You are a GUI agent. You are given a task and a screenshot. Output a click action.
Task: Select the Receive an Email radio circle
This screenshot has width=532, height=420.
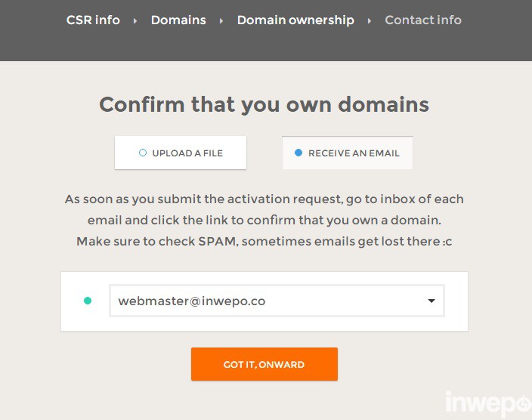[298, 153]
